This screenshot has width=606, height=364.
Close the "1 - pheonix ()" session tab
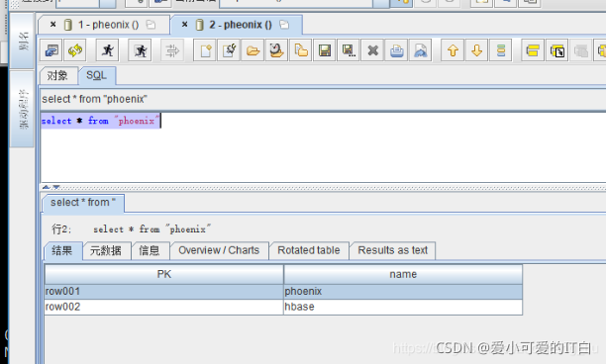pyautogui.click(x=53, y=25)
